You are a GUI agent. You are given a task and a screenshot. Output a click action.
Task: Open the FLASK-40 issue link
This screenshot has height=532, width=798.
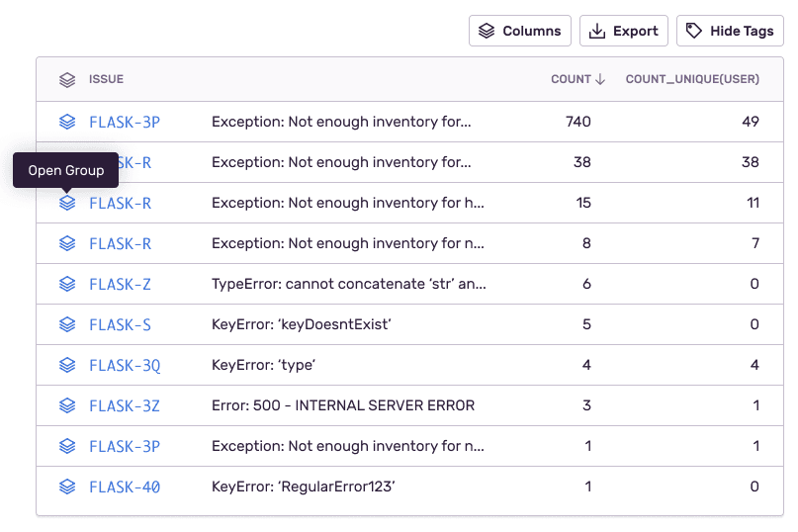125,487
